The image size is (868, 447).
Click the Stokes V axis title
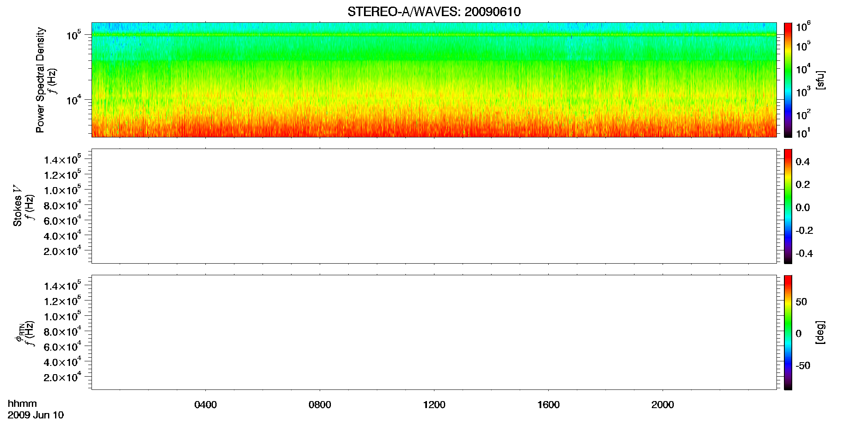[17, 206]
